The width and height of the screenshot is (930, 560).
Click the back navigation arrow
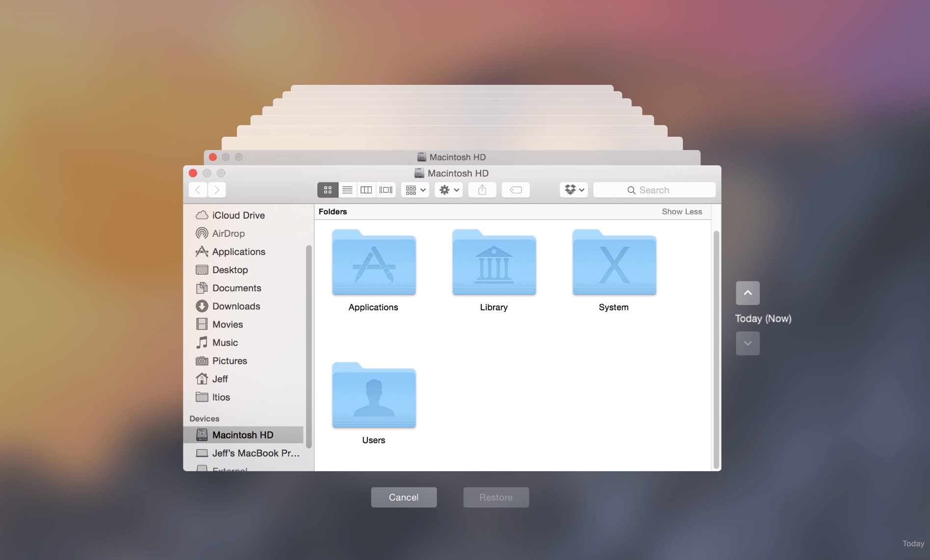point(198,190)
